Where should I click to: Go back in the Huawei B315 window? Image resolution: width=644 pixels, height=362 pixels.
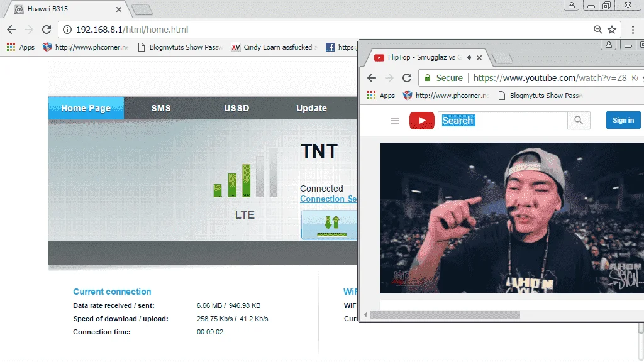click(x=11, y=30)
